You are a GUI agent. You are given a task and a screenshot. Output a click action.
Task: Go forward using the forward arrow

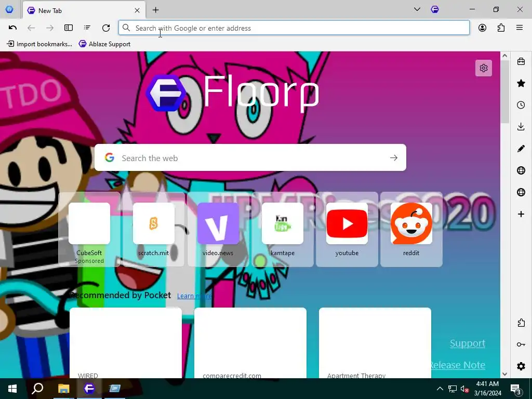[50, 28]
